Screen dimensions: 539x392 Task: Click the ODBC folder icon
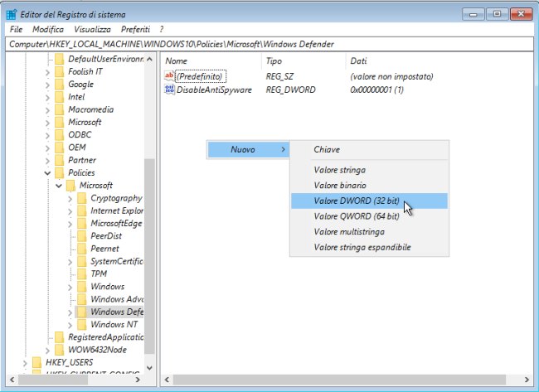point(59,135)
